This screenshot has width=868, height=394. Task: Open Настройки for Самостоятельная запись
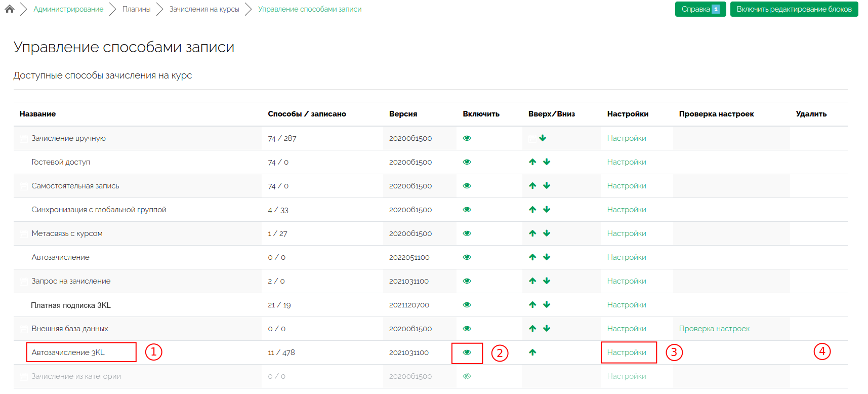click(627, 186)
